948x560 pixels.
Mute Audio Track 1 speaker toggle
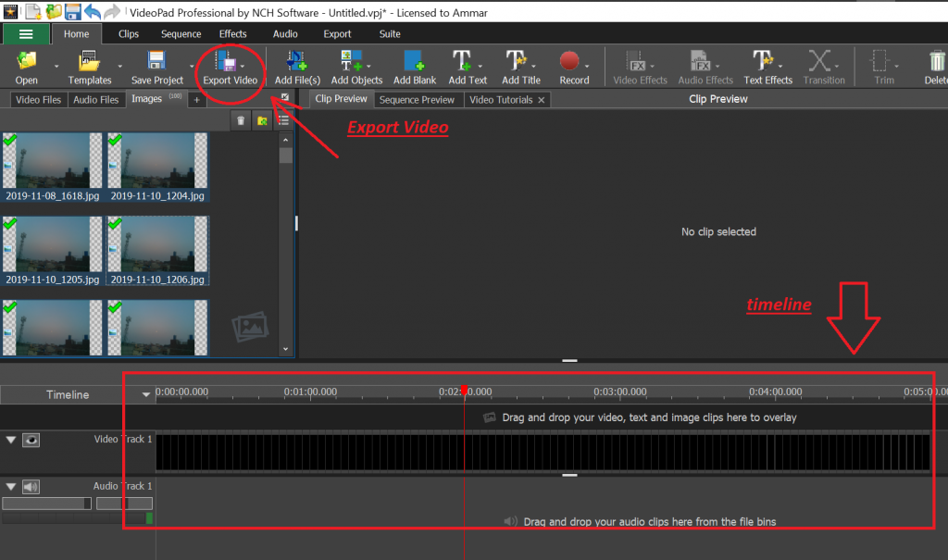pos(32,485)
